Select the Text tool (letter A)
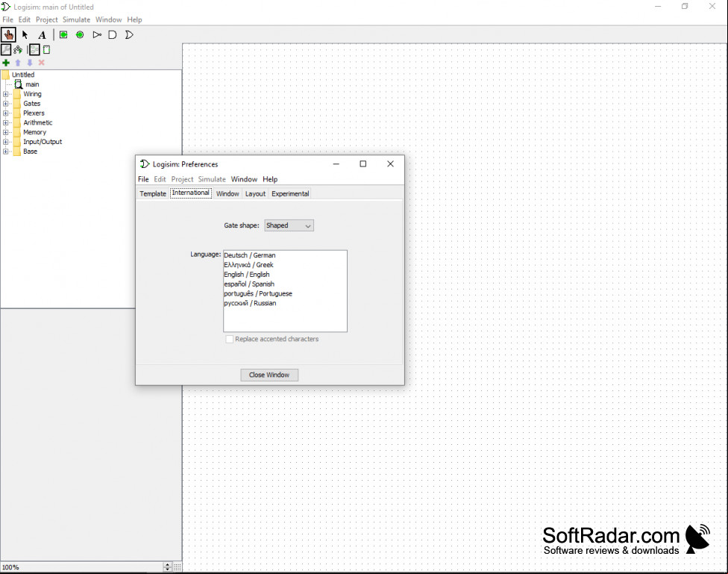This screenshot has height=574, width=728. pyautogui.click(x=43, y=35)
